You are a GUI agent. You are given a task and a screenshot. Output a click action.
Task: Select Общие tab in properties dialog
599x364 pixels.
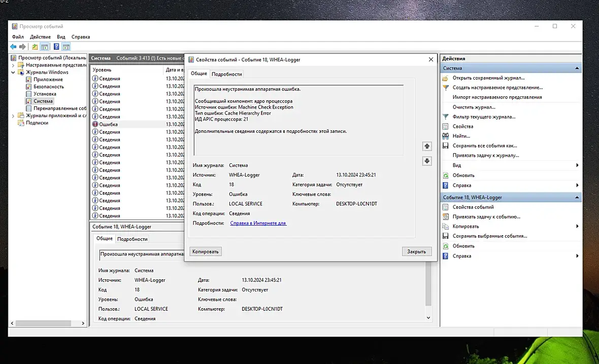(x=198, y=74)
